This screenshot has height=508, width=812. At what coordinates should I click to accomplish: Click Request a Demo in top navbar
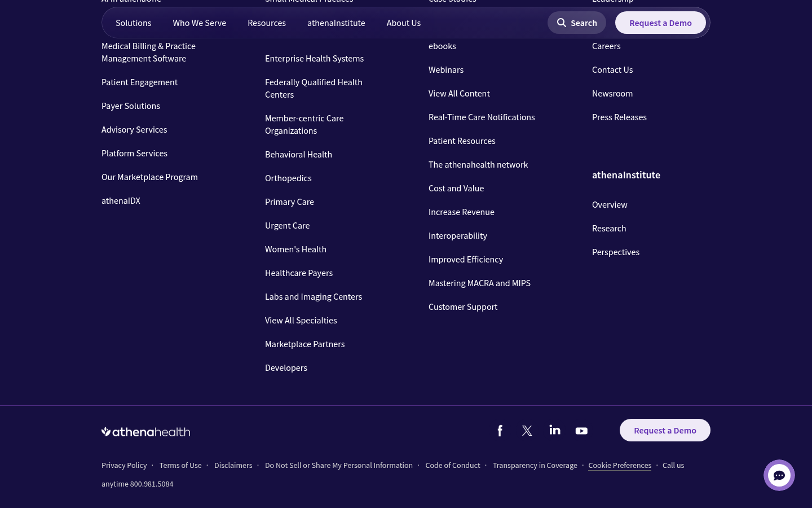(660, 23)
